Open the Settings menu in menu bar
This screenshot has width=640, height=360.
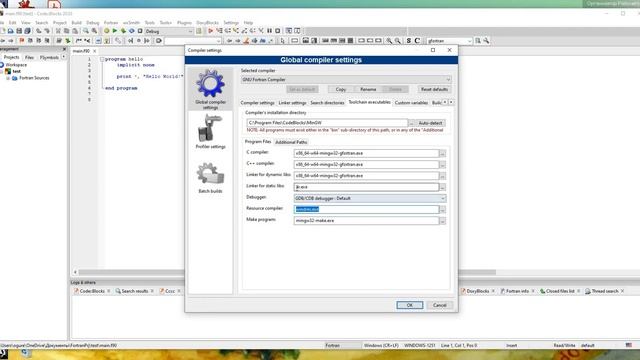coord(231,23)
